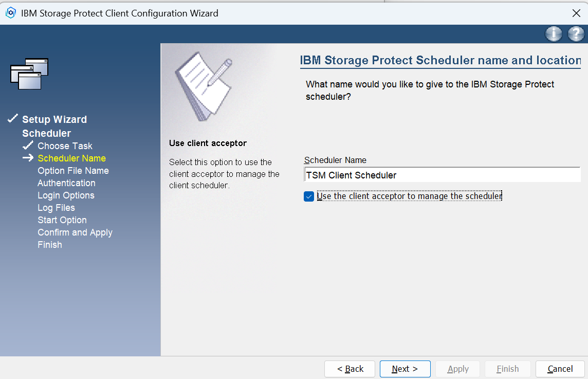Click the arrow beside Scheduler Name step
The image size is (588, 379).
tap(28, 158)
